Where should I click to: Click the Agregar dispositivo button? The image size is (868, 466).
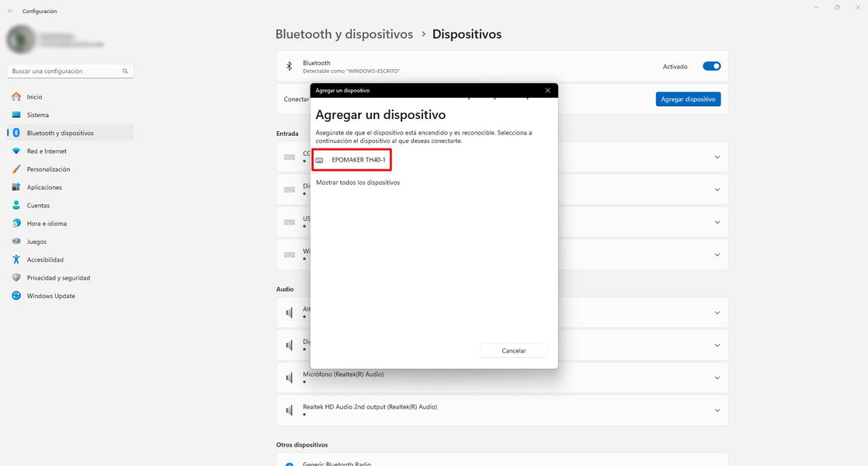(x=688, y=99)
